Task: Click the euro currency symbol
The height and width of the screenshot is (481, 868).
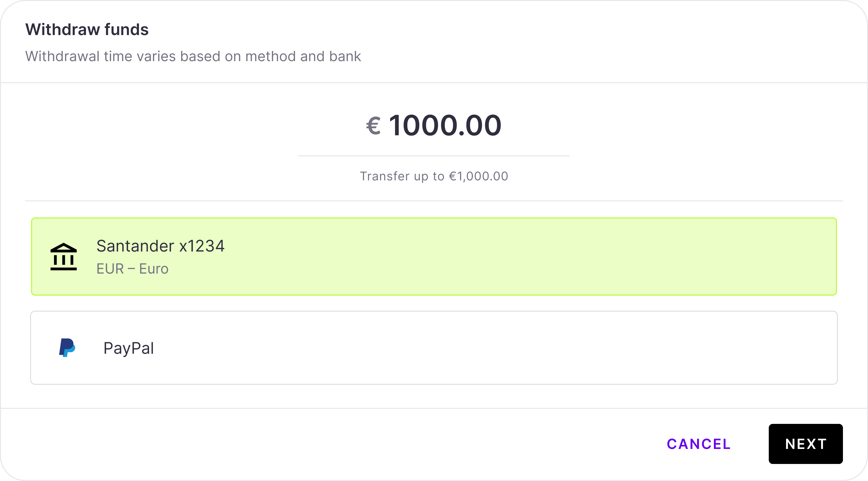Action: [373, 126]
